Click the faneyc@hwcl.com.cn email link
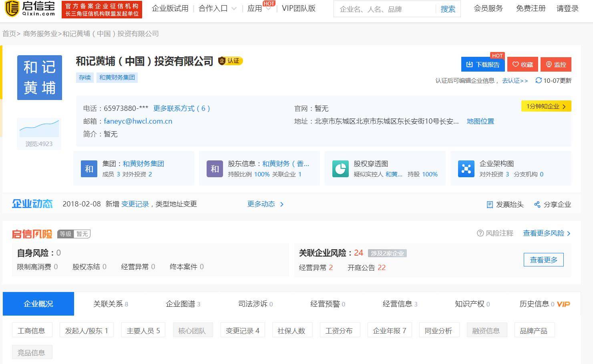Screen dimensions: 593x364 tap(138, 121)
